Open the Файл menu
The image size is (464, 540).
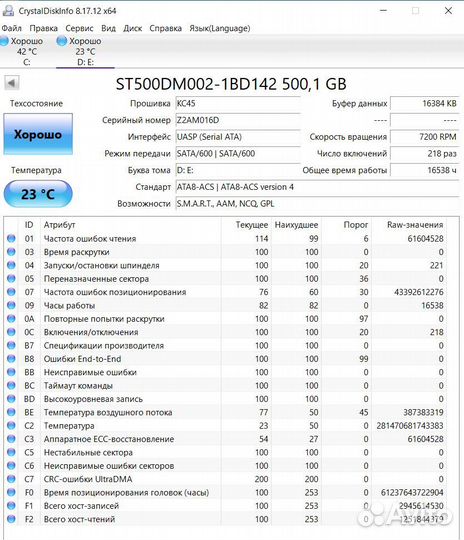(12, 28)
